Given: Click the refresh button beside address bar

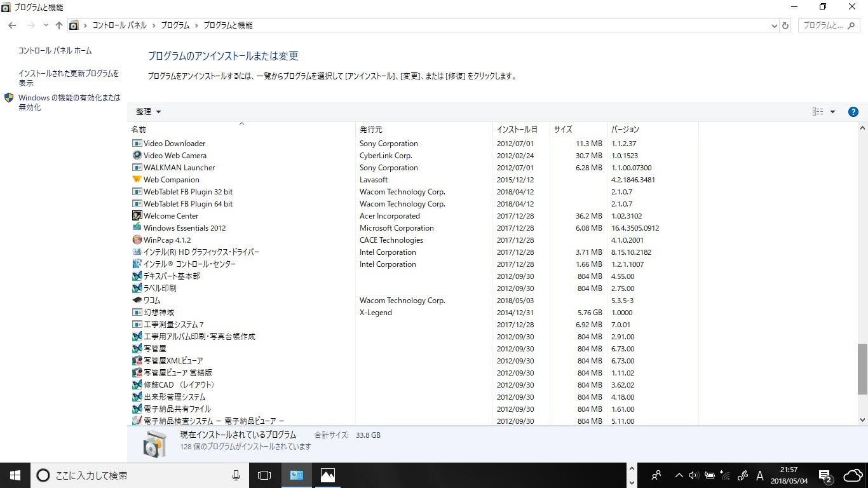Looking at the screenshot, I should point(785,25).
